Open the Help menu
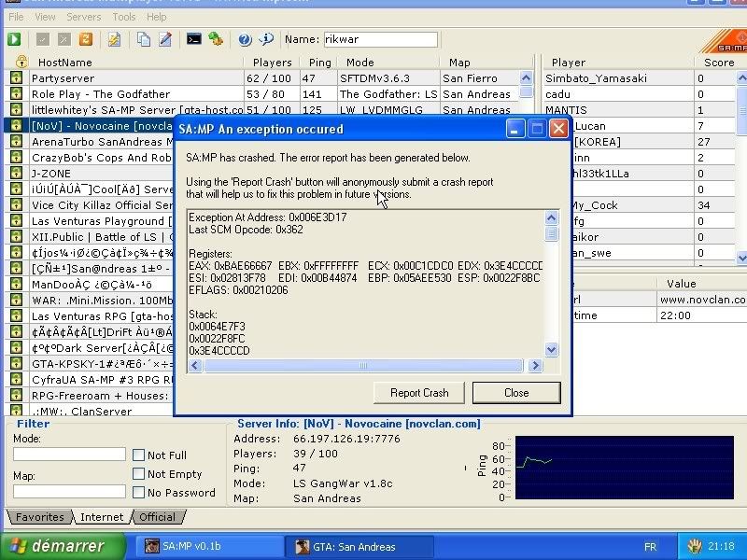Image resolution: width=747 pixels, height=560 pixels. pyautogui.click(x=156, y=17)
